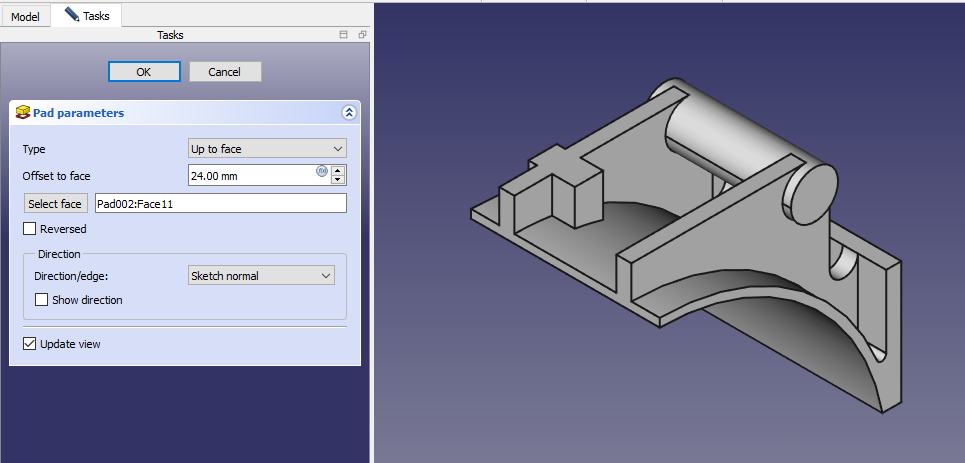Check the Show direction option
This screenshot has height=463, width=965.
pos(42,299)
